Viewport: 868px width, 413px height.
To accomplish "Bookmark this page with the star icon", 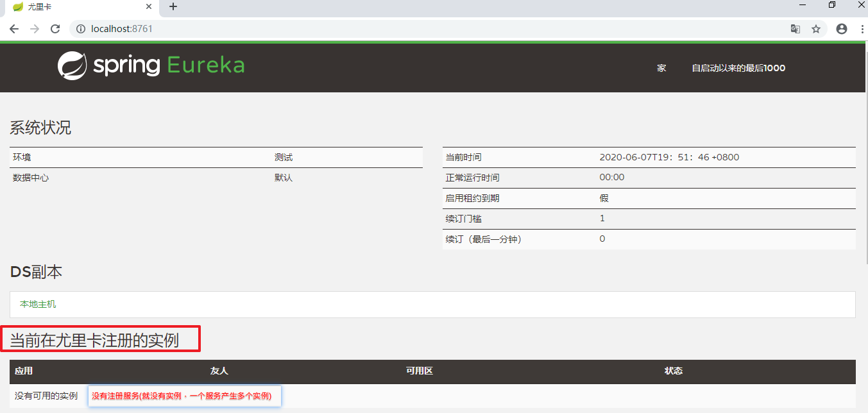I will (x=816, y=29).
